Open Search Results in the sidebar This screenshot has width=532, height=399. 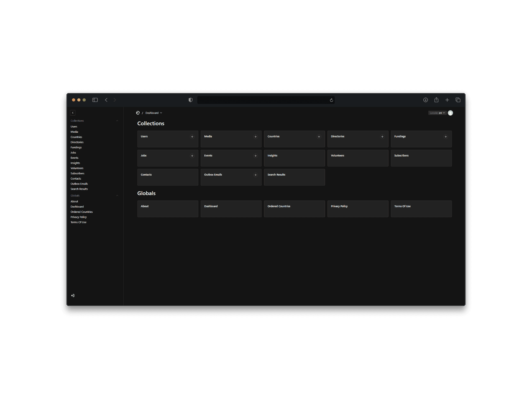coord(79,189)
